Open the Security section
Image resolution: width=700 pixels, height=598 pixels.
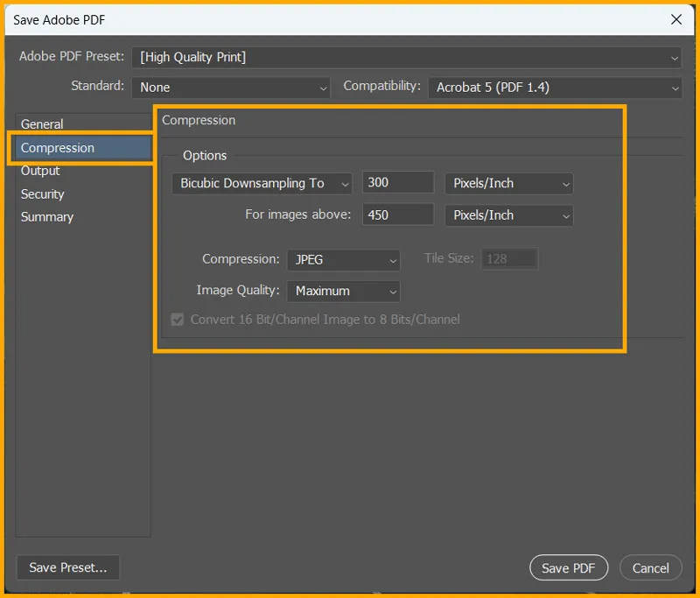coord(42,193)
